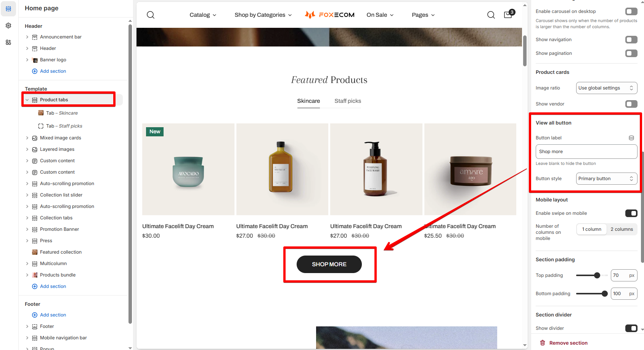Switch to the Staff picks tab
Viewport: 644px width, 350px height.
[x=348, y=101]
